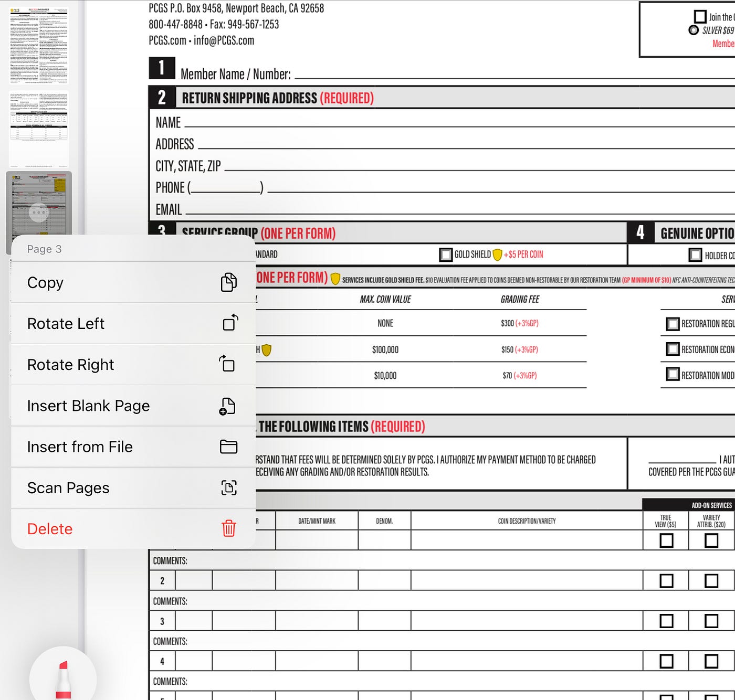Click the Coin Description cell in row 3
Image resolution: width=735 pixels, height=700 pixels.
pos(527,621)
